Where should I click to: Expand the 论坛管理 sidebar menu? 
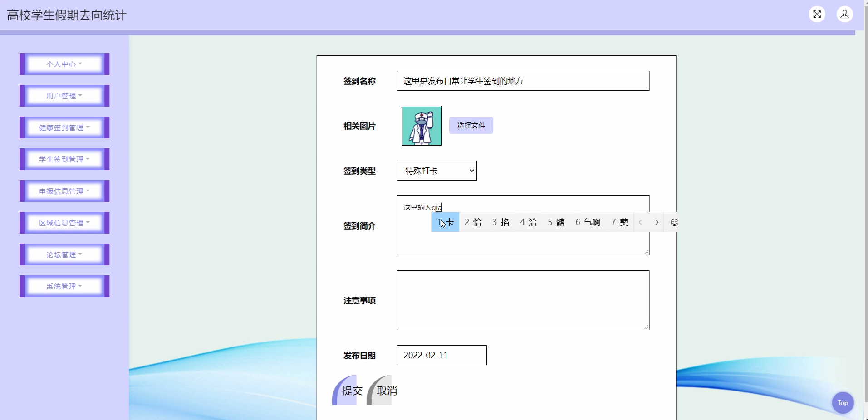tap(64, 254)
